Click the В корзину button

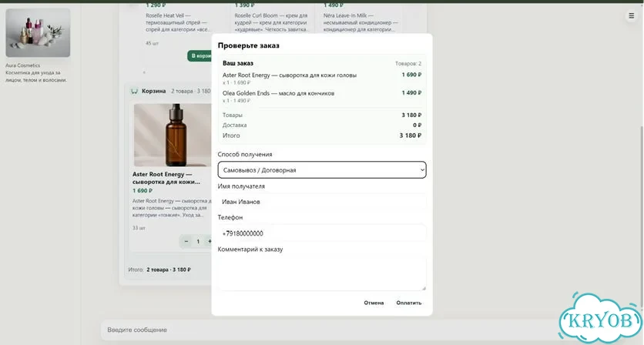coord(200,56)
